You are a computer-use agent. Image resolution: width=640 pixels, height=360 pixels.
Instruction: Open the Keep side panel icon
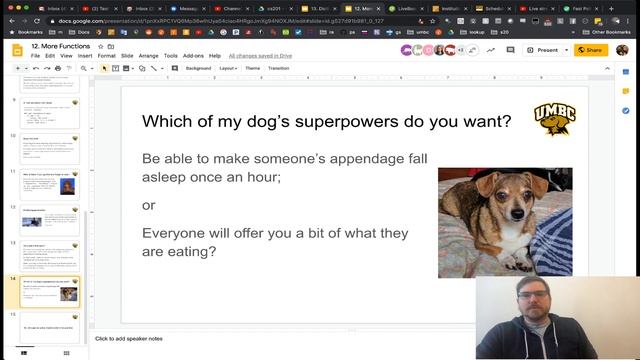[x=625, y=91]
